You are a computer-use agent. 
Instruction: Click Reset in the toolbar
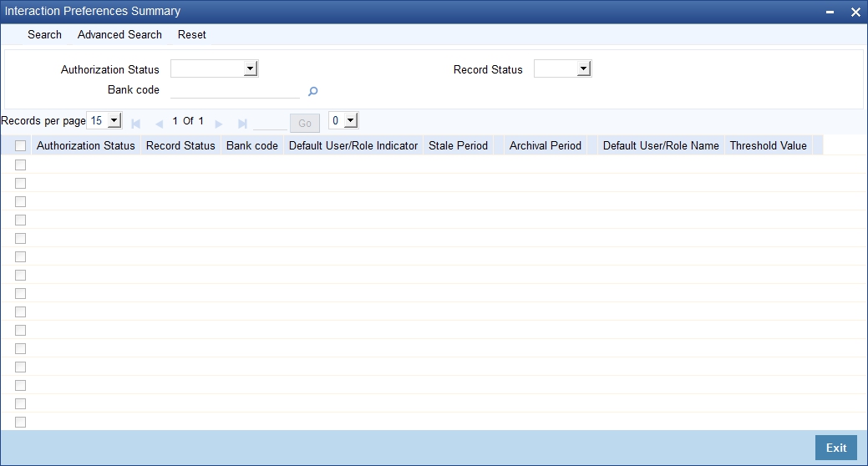tap(191, 34)
